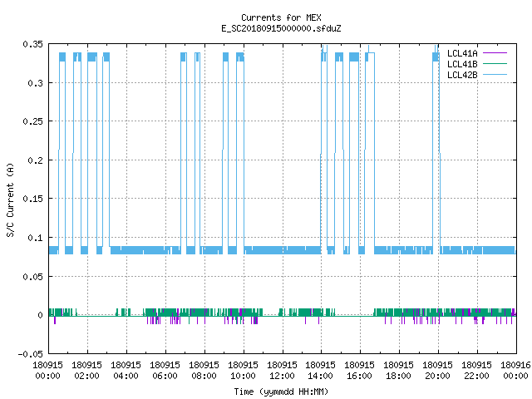This screenshot has width=532, height=399.
Task: Select the file name E_SC20180915000000.sfduZ
Action: tap(281, 28)
